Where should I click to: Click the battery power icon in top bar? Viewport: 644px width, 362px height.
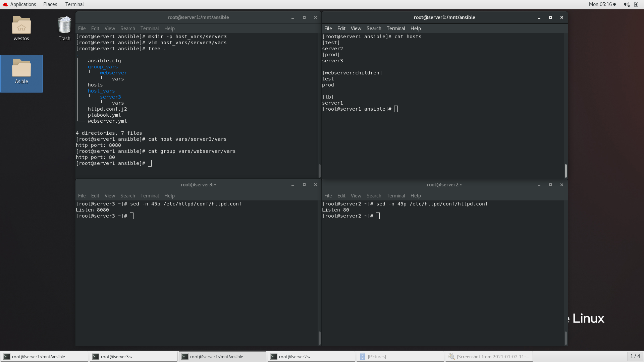coord(636,4)
